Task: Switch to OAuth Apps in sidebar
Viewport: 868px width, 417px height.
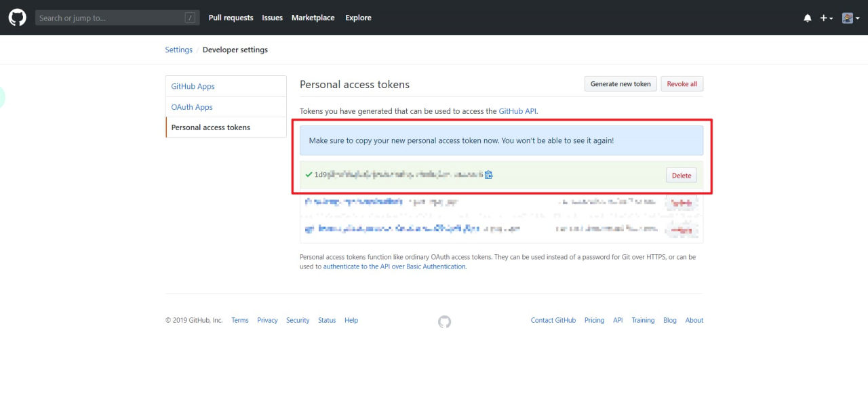Action: click(192, 107)
